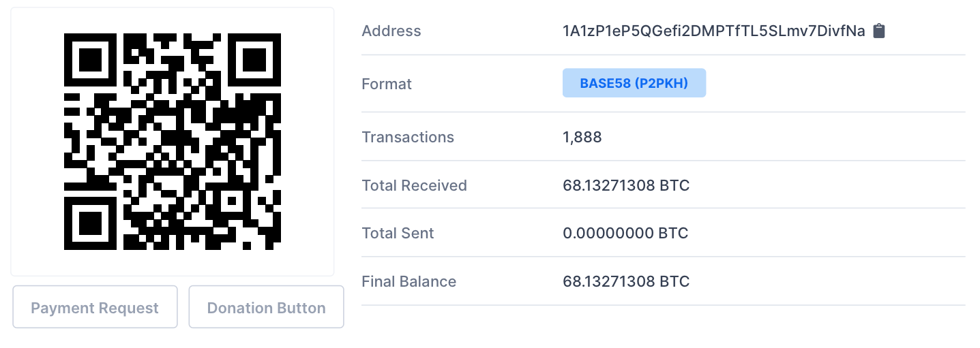Image resolution: width=980 pixels, height=348 pixels.
Task: Click the BASE58 (P2PKH) format badge
Action: [x=634, y=83]
